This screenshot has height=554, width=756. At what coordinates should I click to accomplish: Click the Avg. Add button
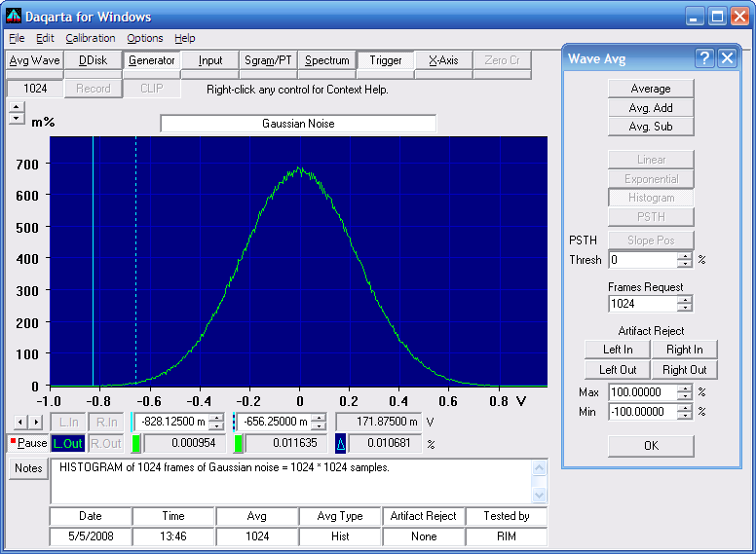tap(651, 108)
